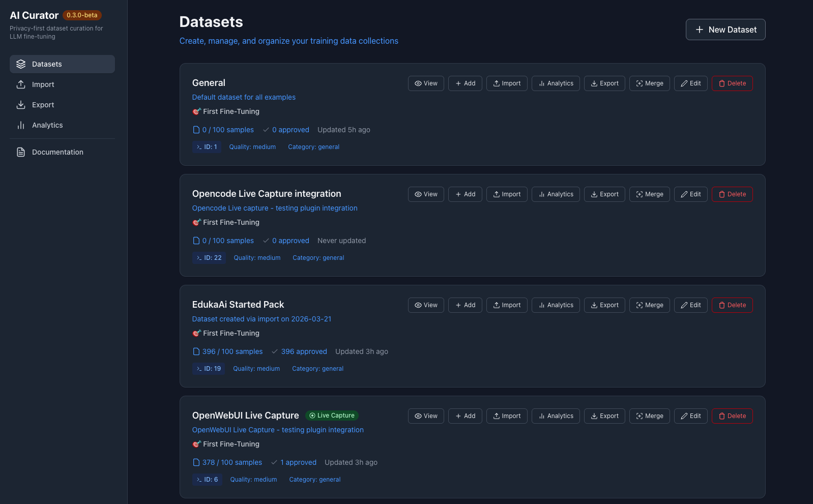Open Analytics for General dataset
The height and width of the screenshot is (504, 813).
[556, 83]
